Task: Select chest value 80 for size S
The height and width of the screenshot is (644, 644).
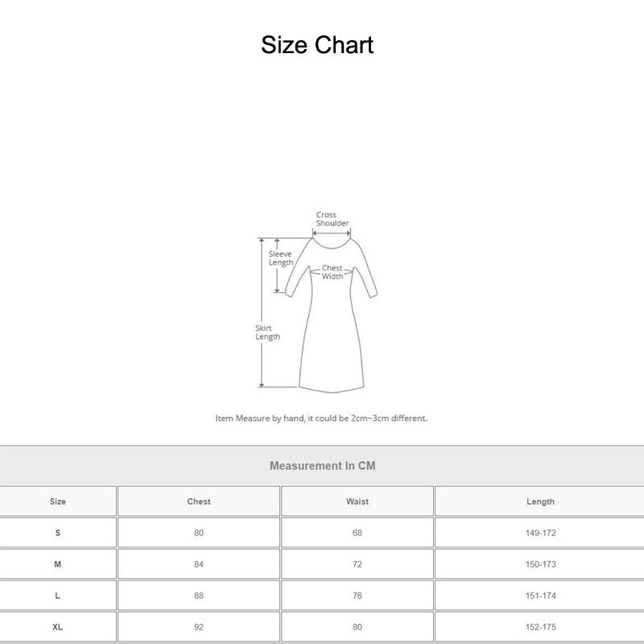Action: click(x=198, y=532)
